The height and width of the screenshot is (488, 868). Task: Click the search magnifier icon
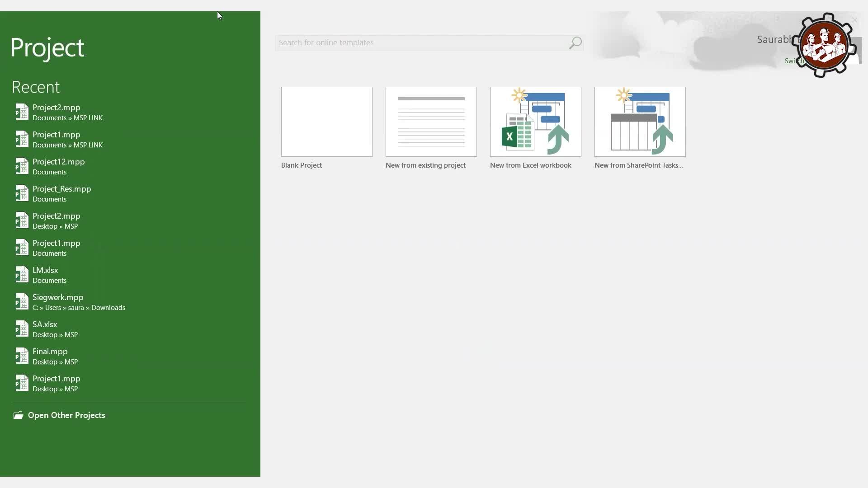pyautogui.click(x=575, y=43)
